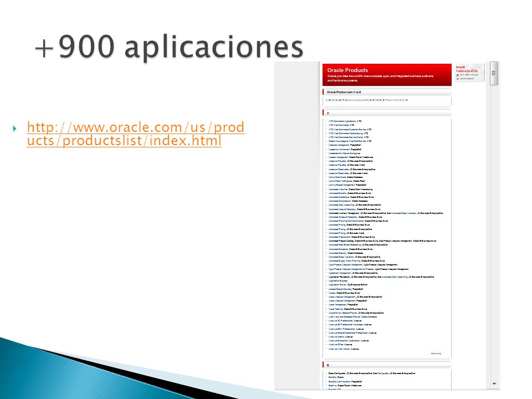Screen dimensions: 532x399
Task: Open AutoVue Mobile, AutoVue link
Action: tap(341, 337)
